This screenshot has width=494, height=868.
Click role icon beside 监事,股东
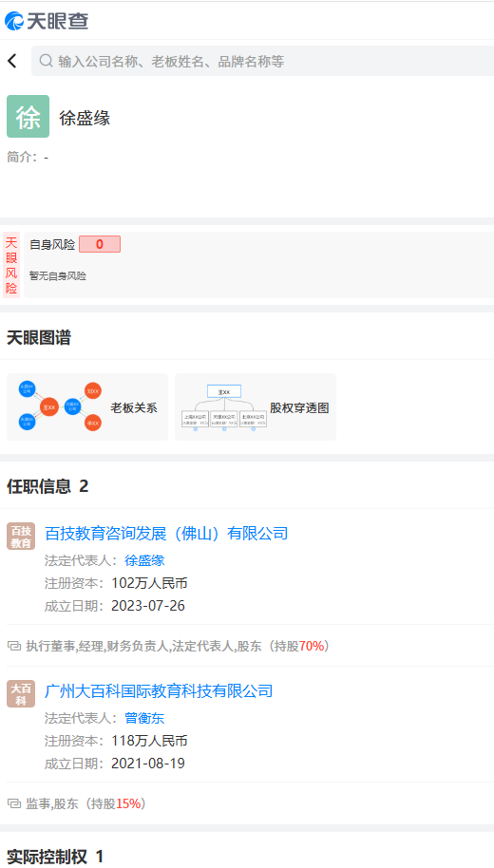(x=14, y=803)
